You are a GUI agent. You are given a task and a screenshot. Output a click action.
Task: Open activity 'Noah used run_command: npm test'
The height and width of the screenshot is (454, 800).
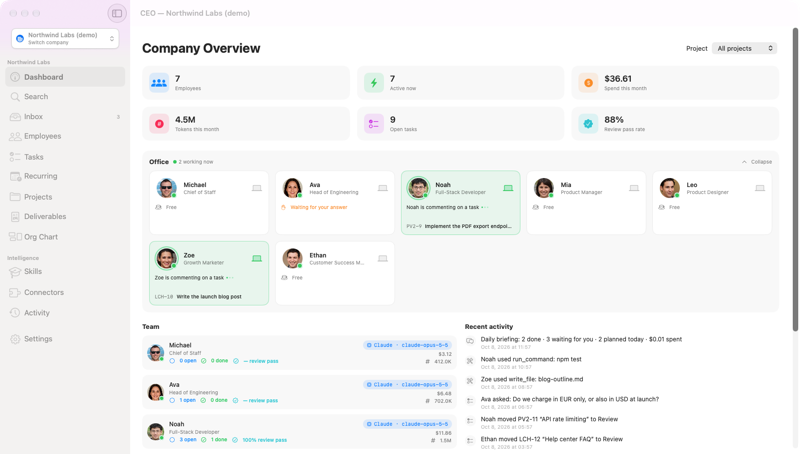tap(531, 359)
